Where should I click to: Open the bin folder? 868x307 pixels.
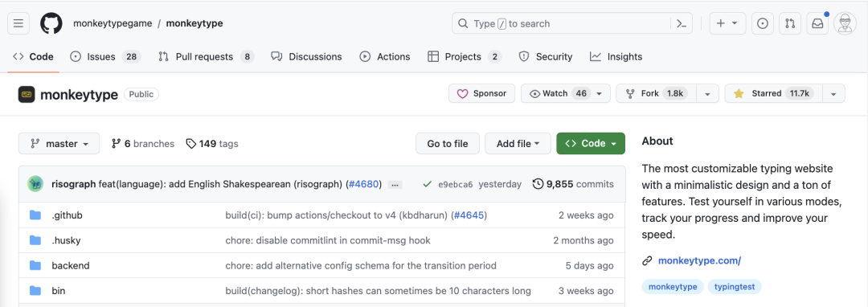58,291
